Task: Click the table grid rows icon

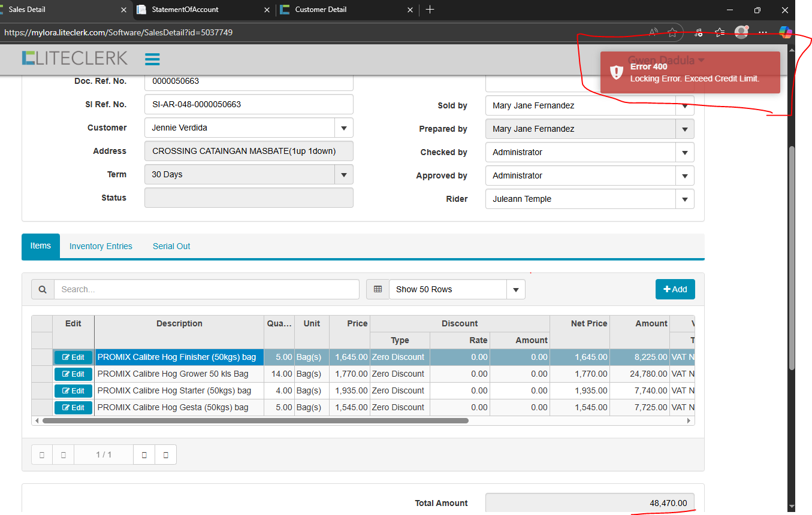Action: (378, 289)
